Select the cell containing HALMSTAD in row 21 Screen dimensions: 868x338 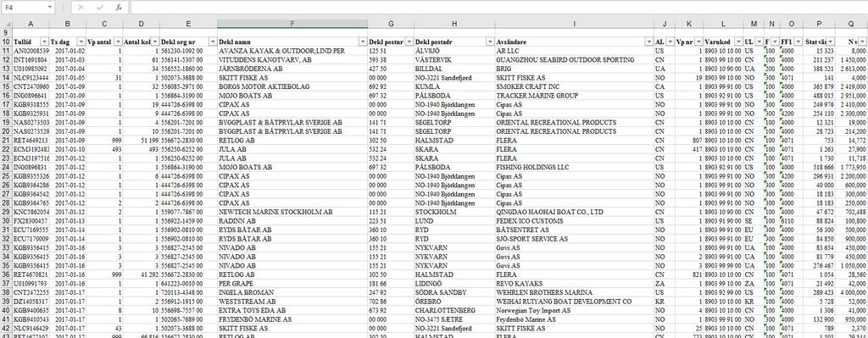tap(454, 141)
